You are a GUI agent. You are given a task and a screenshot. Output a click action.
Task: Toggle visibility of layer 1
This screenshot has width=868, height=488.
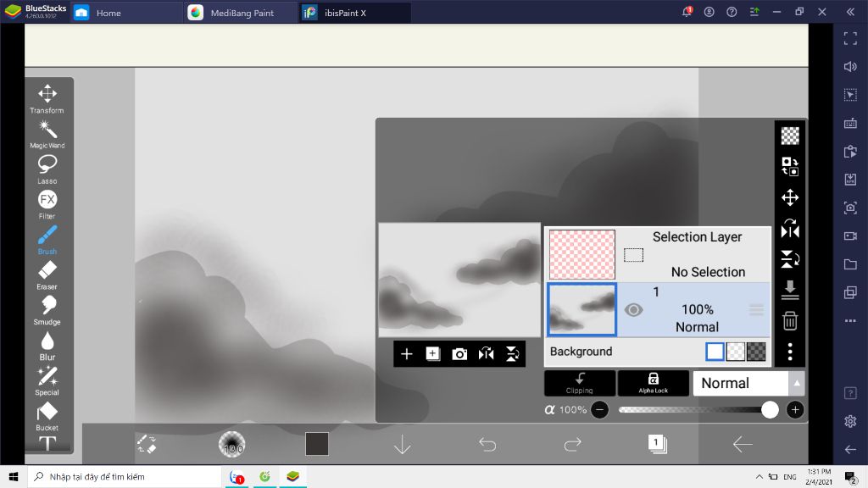[x=633, y=310]
